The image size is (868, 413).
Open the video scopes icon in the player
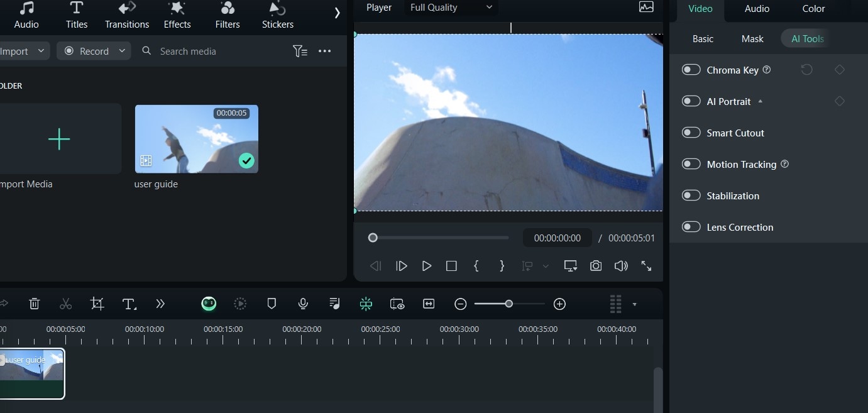click(x=646, y=8)
